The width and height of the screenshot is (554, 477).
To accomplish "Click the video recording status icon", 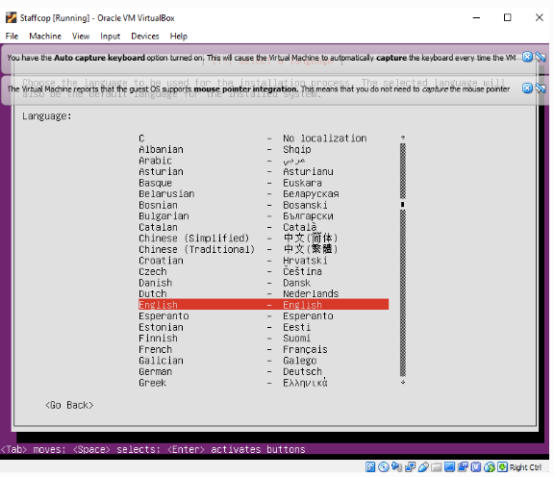I will point(463,467).
